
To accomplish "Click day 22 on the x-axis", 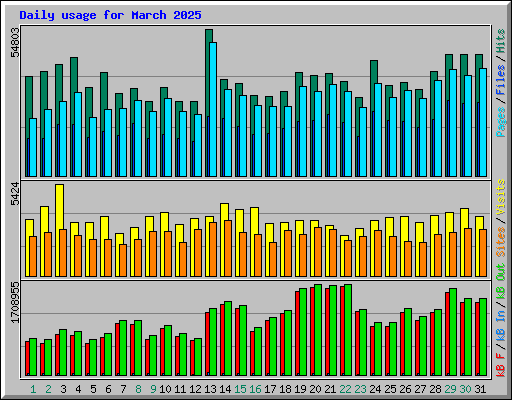I will click(345, 389).
